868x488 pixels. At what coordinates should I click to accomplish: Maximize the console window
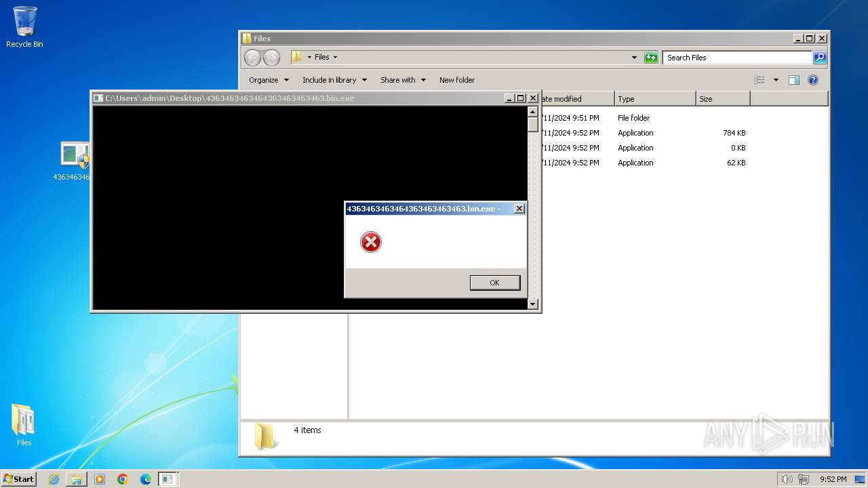(x=521, y=98)
